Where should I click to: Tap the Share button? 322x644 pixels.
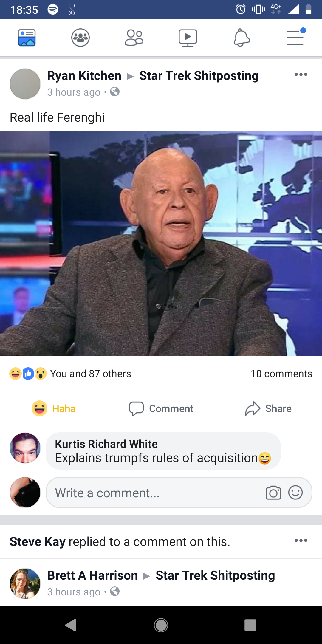pyautogui.click(x=268, y=408)
